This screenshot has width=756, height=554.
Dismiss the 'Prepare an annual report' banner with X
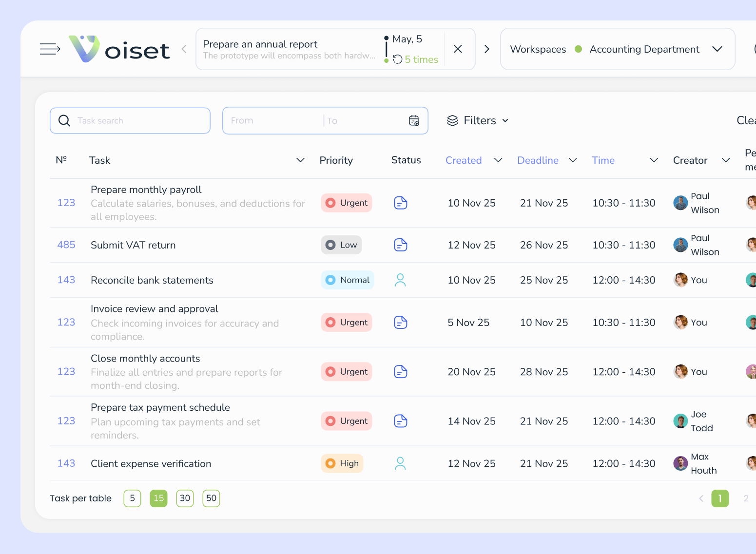click(457, 49)
